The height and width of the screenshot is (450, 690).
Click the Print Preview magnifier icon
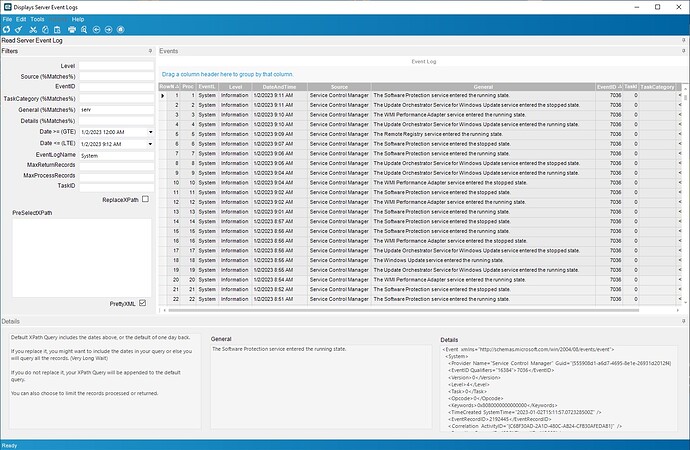(84, 29)
